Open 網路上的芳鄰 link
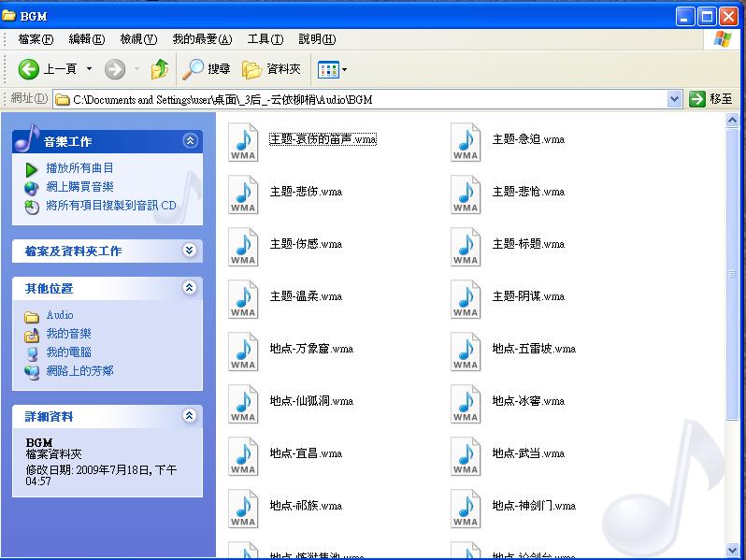This screenshot has width=746, height=560. (79, 370)
